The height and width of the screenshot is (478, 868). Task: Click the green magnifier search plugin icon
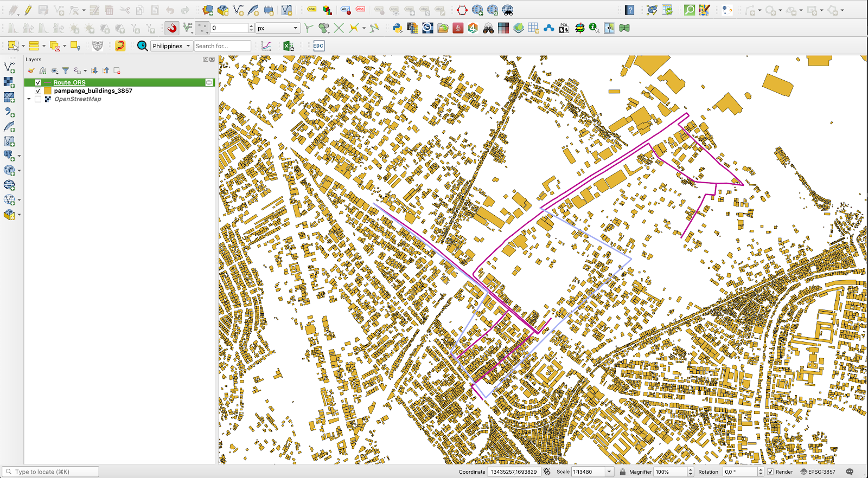coord(689,10)
